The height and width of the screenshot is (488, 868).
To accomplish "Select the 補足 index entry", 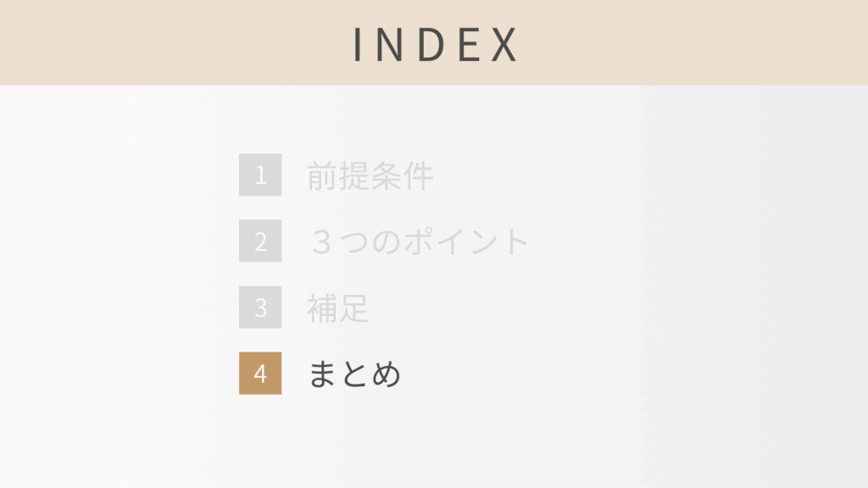I will pyautogui.click(x=338, y=308).
